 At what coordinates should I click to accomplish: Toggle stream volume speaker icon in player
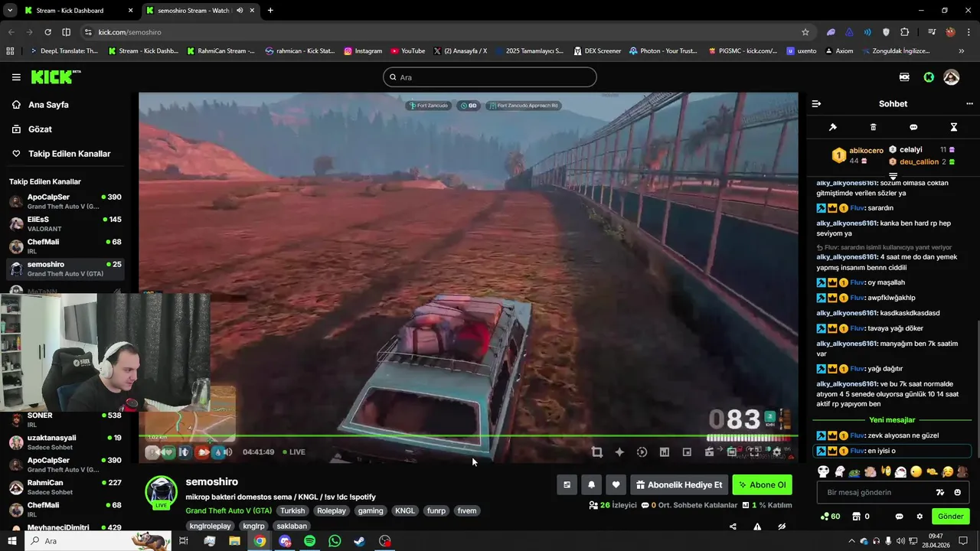coord(227,452)
